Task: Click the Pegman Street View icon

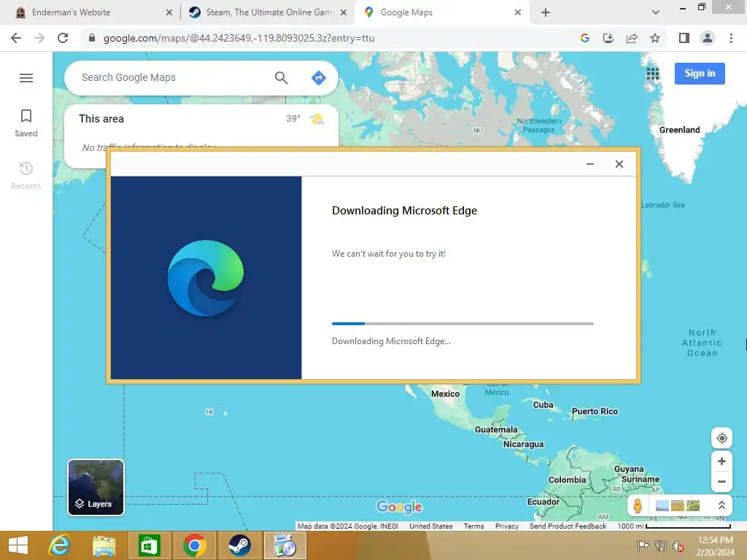Action: 638,506
